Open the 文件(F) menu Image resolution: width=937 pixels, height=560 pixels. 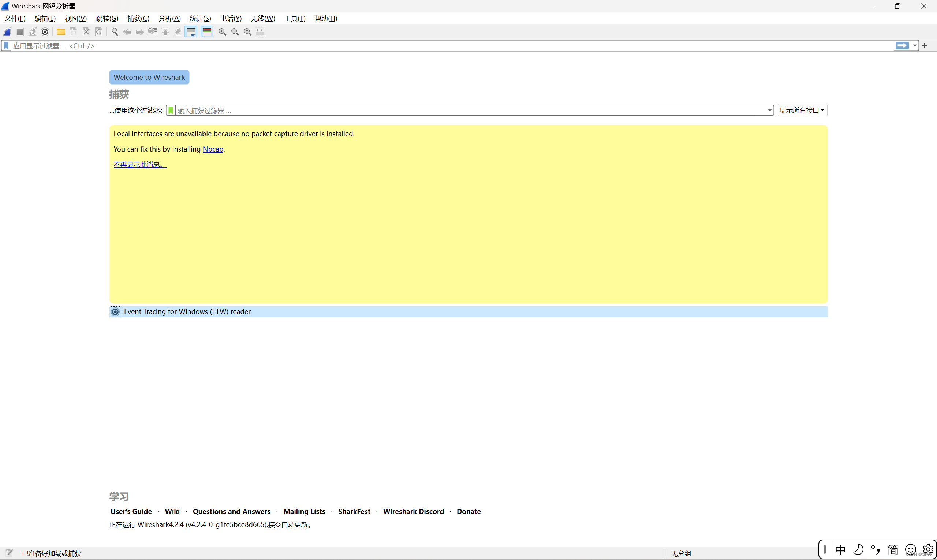(x=15, y=19)
